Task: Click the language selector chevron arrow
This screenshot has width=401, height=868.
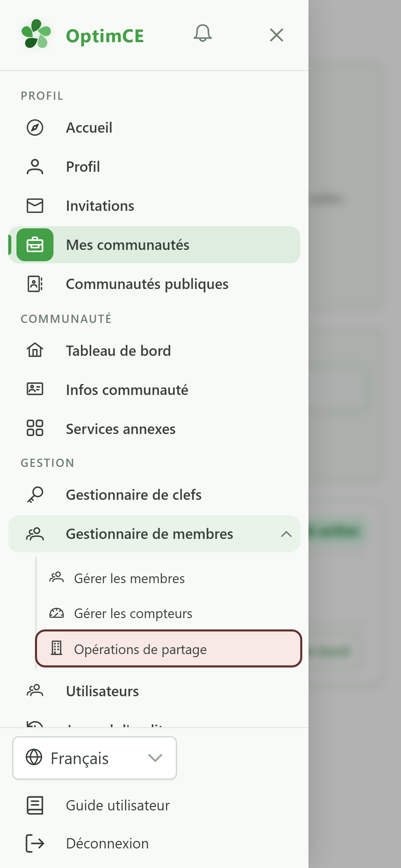Action: 155,758
